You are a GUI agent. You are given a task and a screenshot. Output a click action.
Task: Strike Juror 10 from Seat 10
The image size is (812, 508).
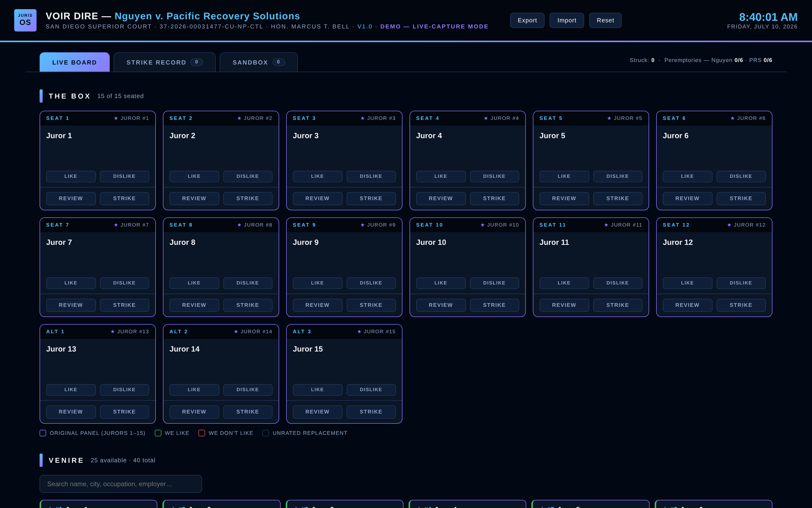tap(494, 305)
